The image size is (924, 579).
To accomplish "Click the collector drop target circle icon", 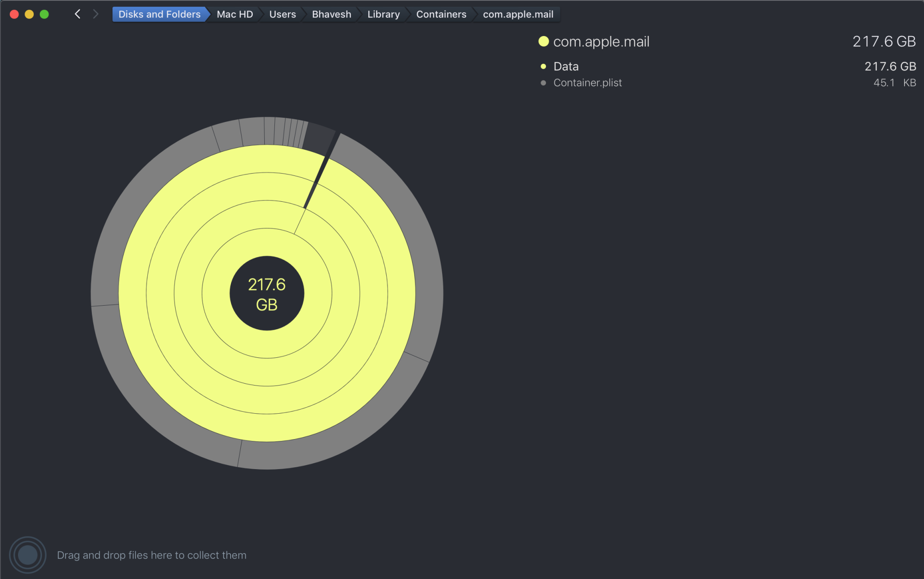I will (x=28, y=555).
